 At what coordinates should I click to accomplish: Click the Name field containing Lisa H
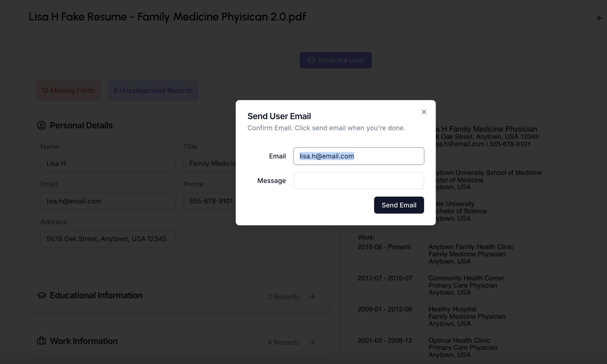click(x=108, y=163)
